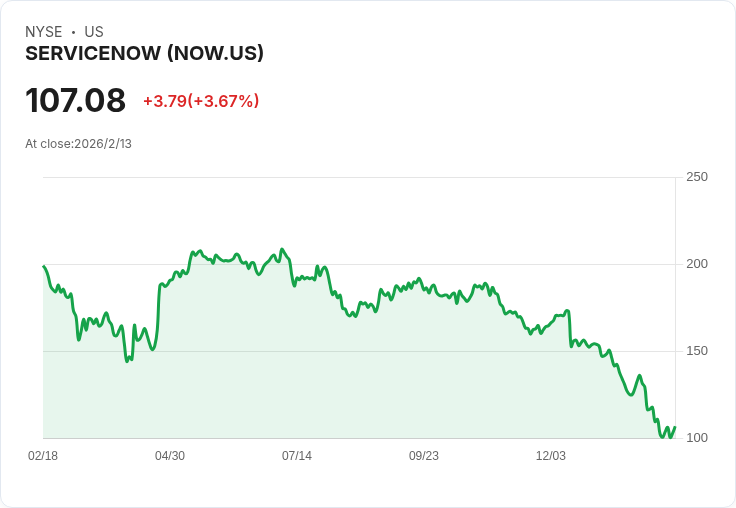The height and width of the screenshot is (508, 736).
Task: Pick the 09/23 x-axis date marker
Action: click(x=424, y=456)
